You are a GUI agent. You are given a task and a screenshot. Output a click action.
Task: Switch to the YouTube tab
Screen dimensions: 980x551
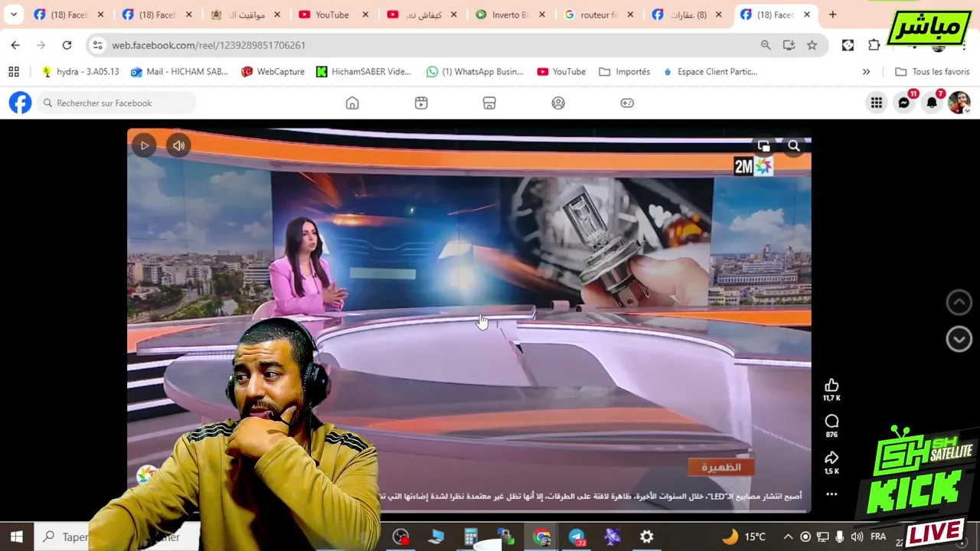click(x=333, y=15)
